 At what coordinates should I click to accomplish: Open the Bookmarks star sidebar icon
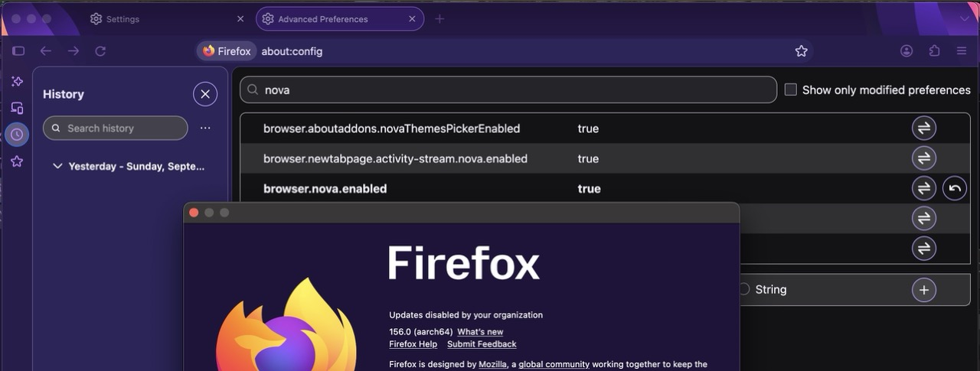pyautogui.click(x=17, y=161)
